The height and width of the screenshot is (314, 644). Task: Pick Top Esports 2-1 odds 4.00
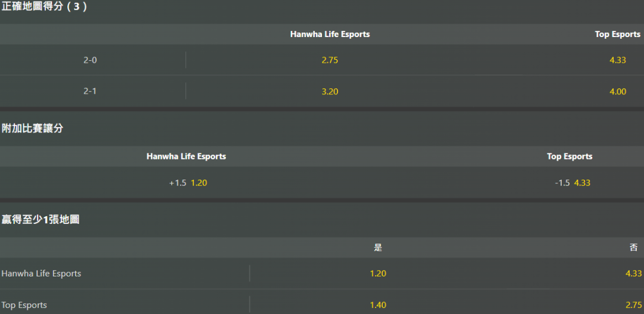618,91
